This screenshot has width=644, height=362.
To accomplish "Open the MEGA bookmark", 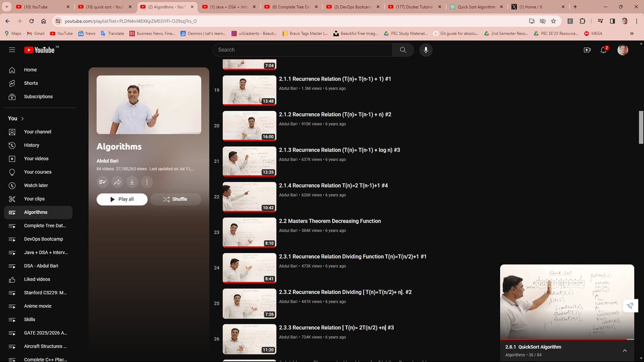I will 593,33.
